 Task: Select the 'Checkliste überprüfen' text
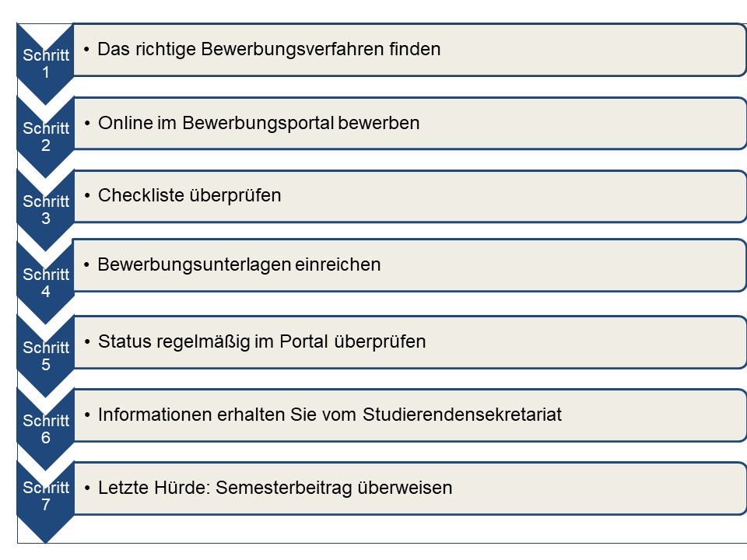click(190, 196)
